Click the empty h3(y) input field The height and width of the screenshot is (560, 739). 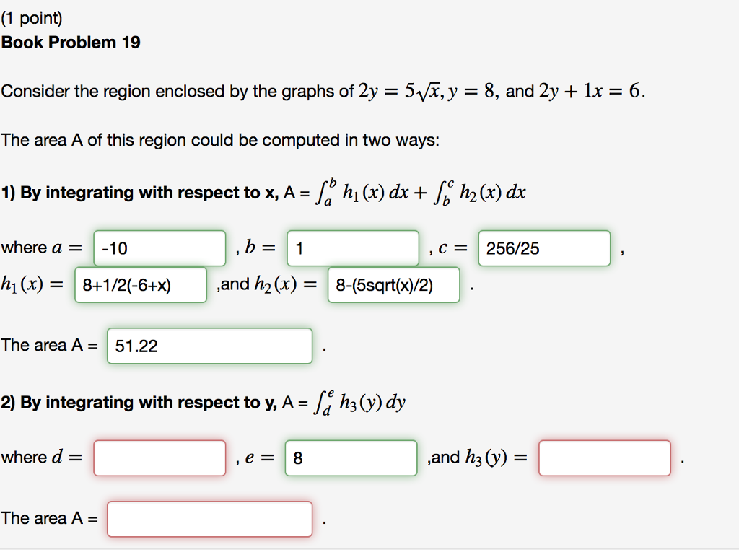[x=604, y=458]
